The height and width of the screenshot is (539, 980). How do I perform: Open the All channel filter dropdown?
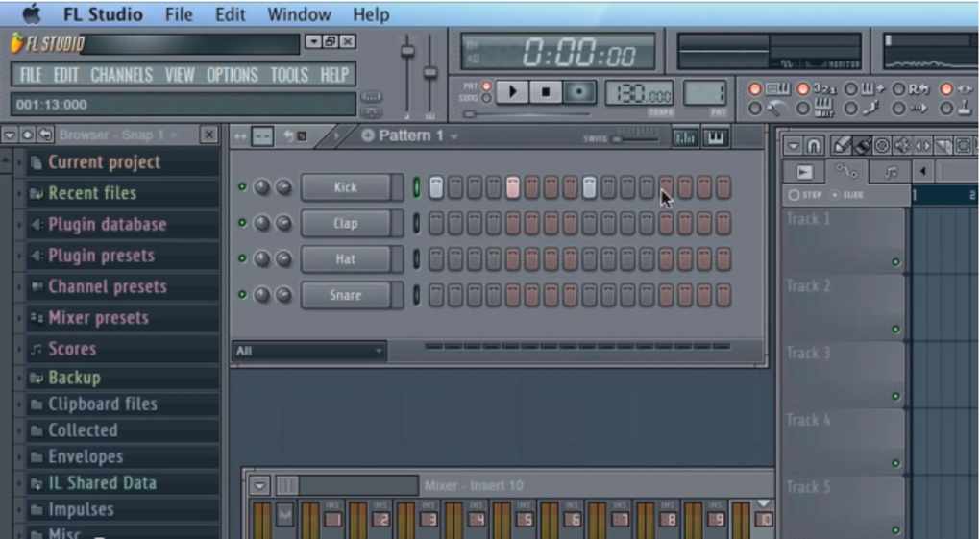coord(308,351)
